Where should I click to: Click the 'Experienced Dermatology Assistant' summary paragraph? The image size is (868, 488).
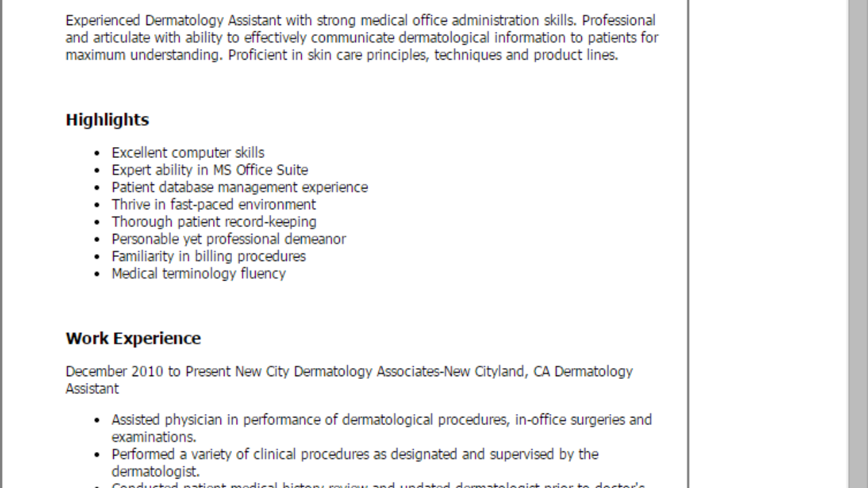click(362, 38)
